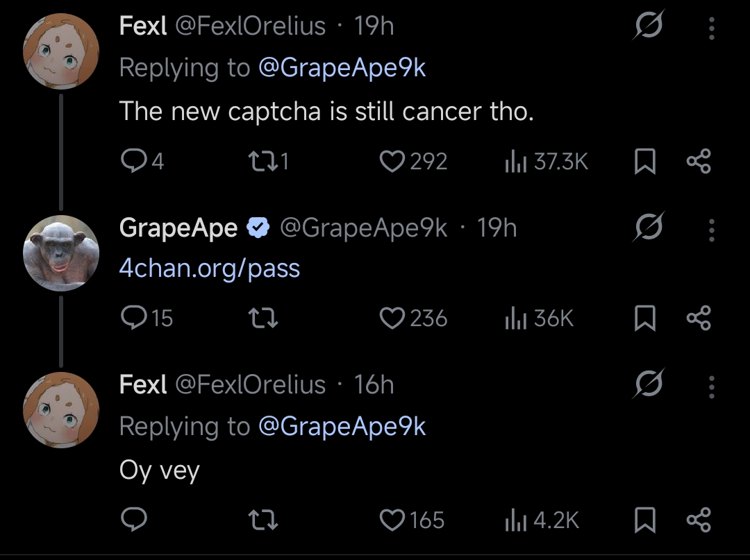Open more options on GrapeApe's tweet
Viewport: 750px width, 560px height.
pos(711,230)
